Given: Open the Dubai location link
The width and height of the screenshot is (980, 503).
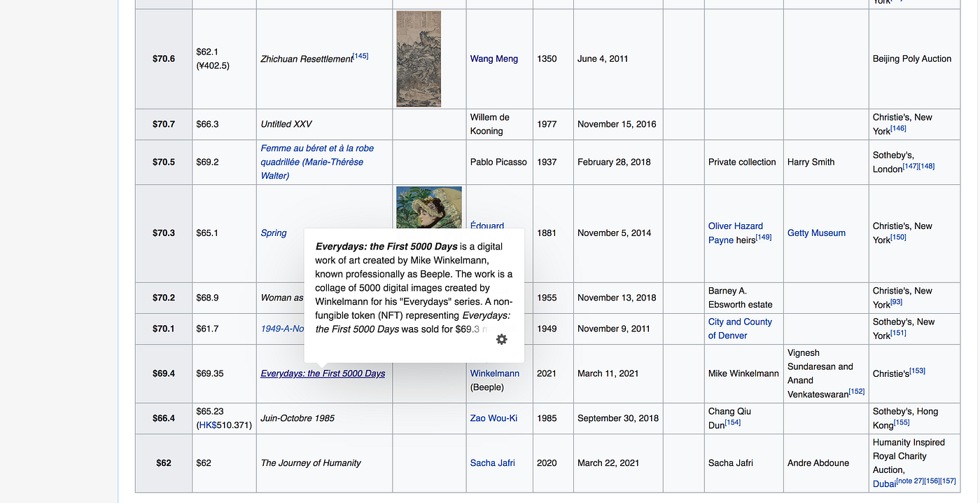Looking at the screenshot, I should pos(885,484).
